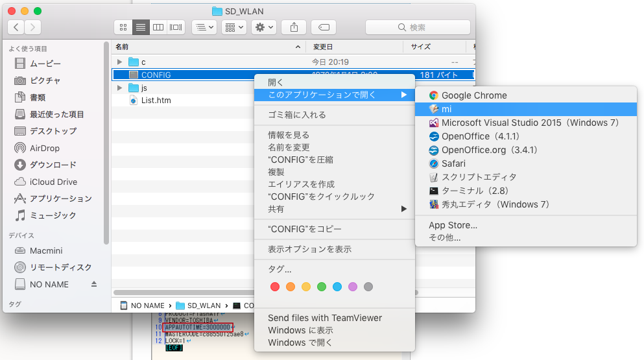
Task: Open Desktop (デスクトップ) in the sidebar
Action: click(45, 131)
